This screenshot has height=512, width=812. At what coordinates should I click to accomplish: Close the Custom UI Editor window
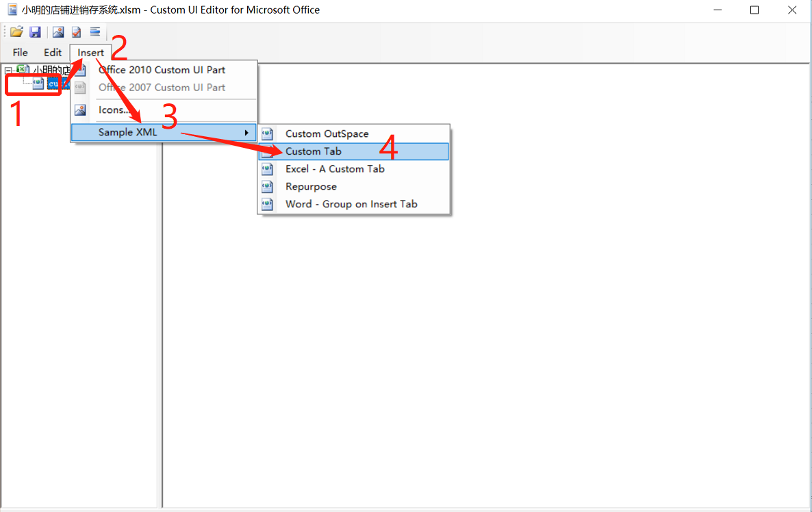click(x=792, y=10)
